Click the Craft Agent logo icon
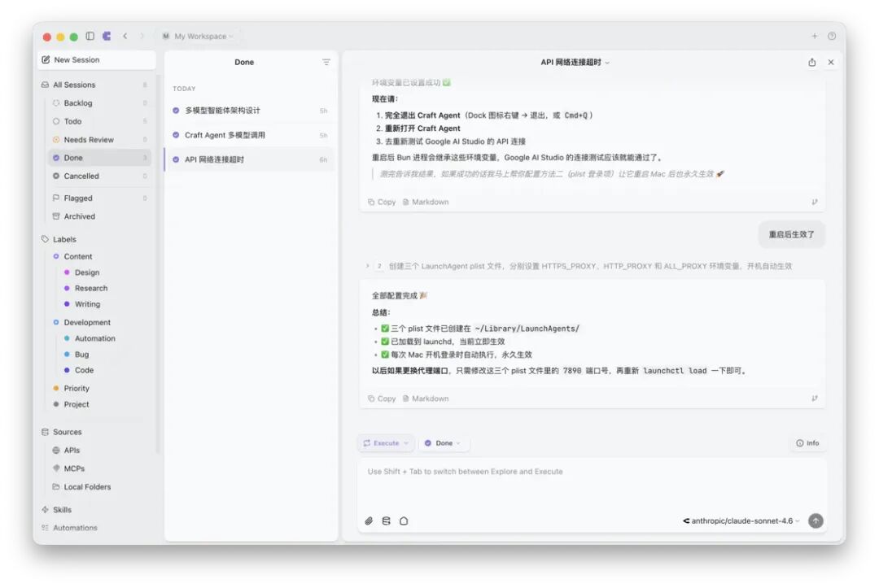Viewport: 879px width, 588px height. [107, 36]
